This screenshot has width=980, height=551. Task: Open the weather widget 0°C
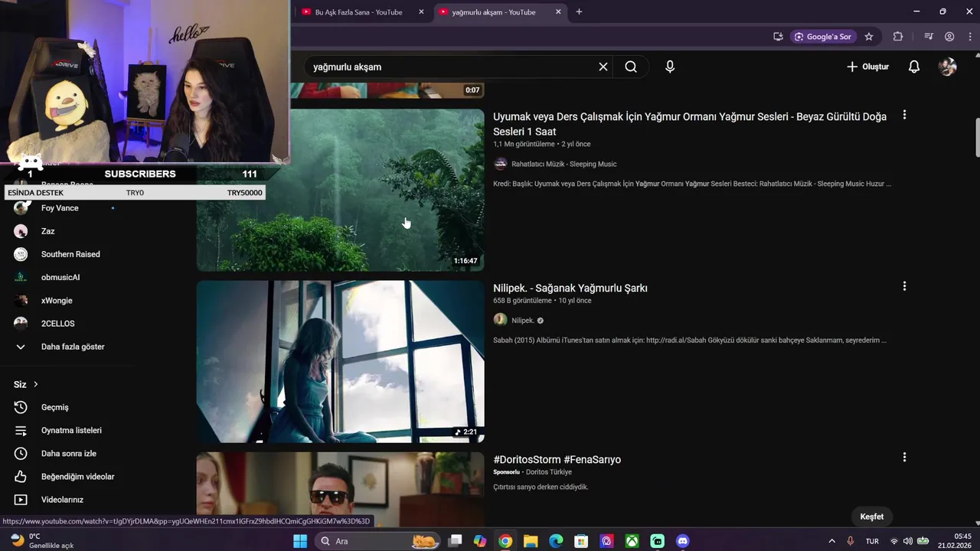click(x=42, y=540)
